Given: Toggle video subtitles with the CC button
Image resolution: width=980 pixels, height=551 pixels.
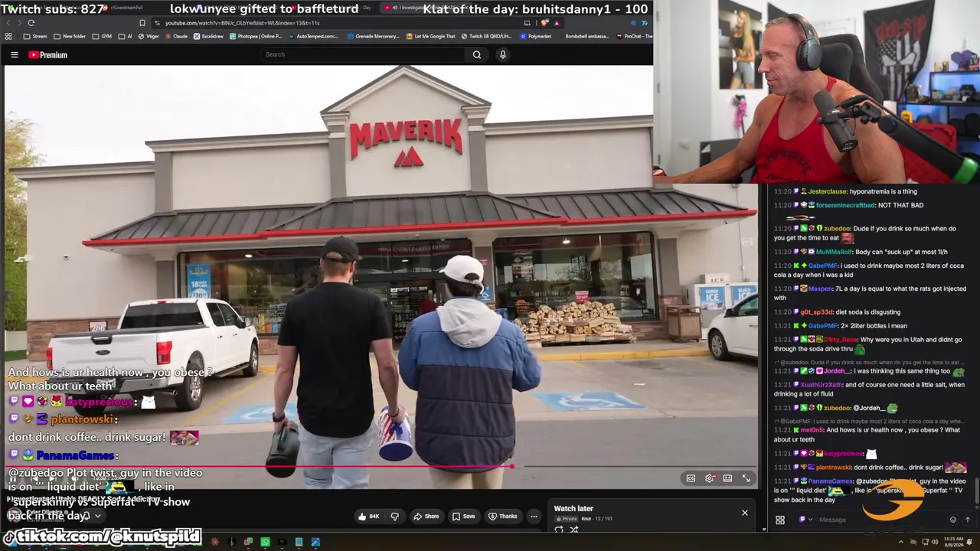Looking at the screenshot, I should (x=691, y=478).
